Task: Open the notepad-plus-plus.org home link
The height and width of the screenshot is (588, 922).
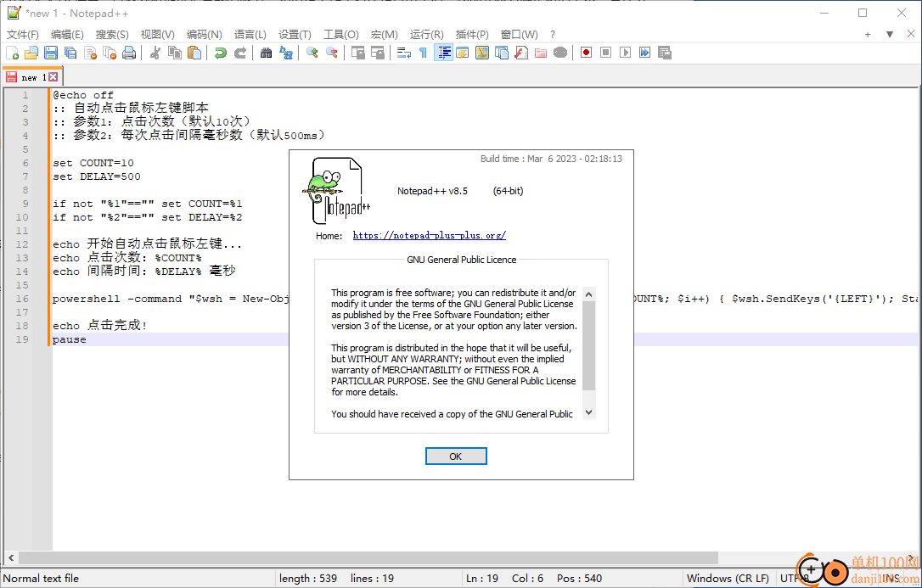Action: point(430,236)
